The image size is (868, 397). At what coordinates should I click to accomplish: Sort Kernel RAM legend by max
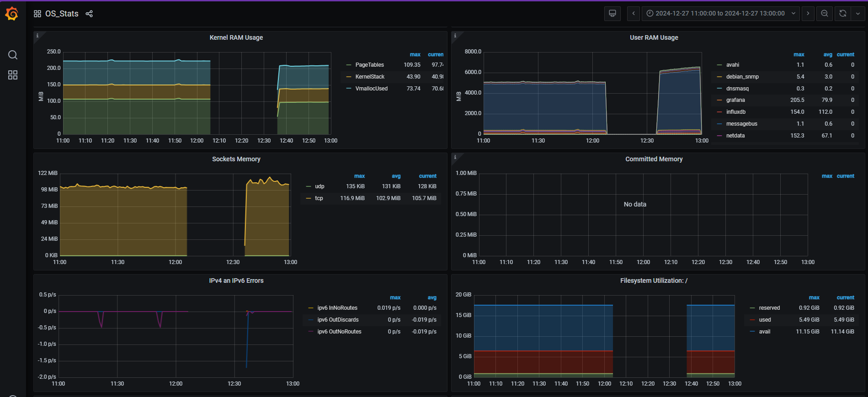click(x=415, y=54)
